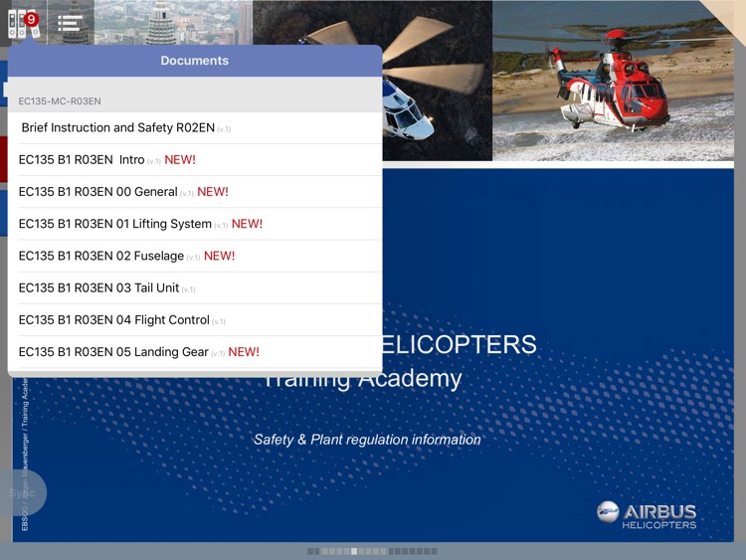This screenshot has height=560, width=746.
Task: Tap the page indicator strip at bottom
Action: pyautogui.click(x=372, y=551)
